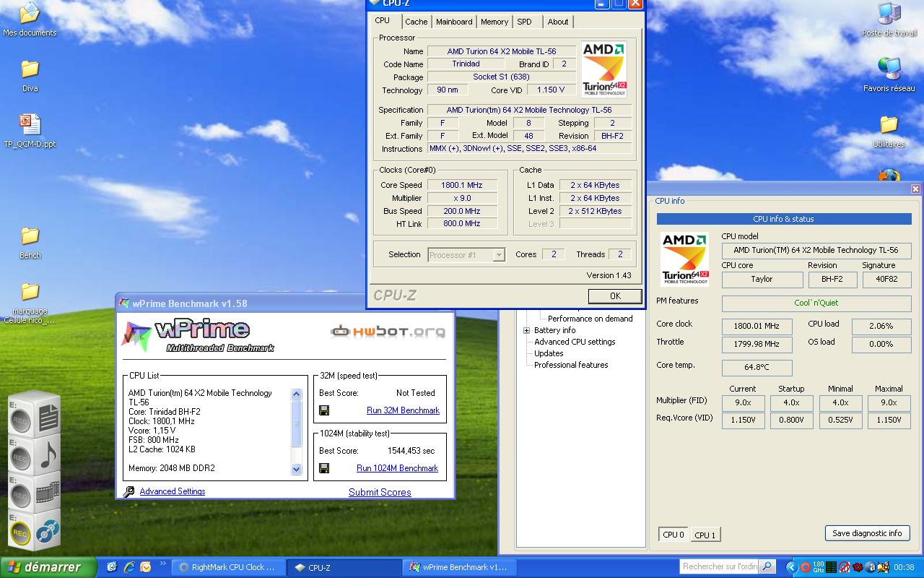924x578 pixels.
Task: Click the save floppy icon for 32M score
Action: click(324, 410)
